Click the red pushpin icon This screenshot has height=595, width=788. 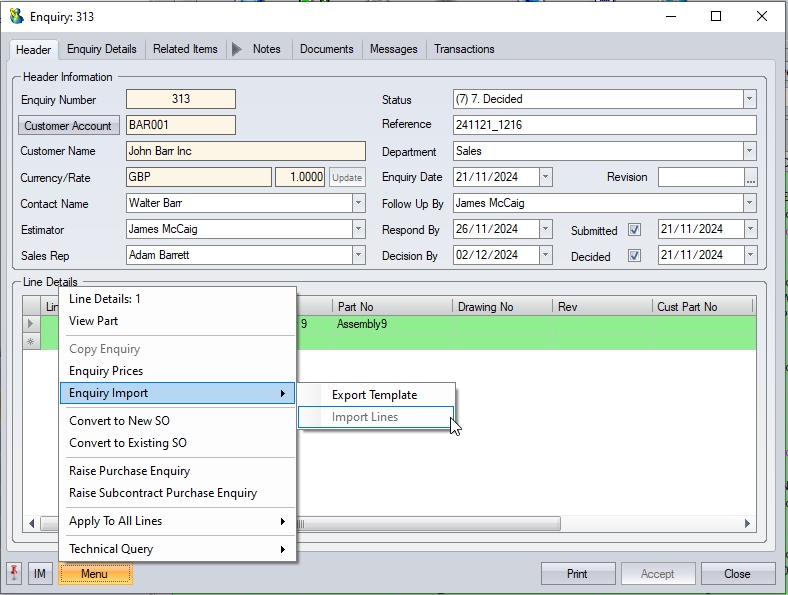14,574
